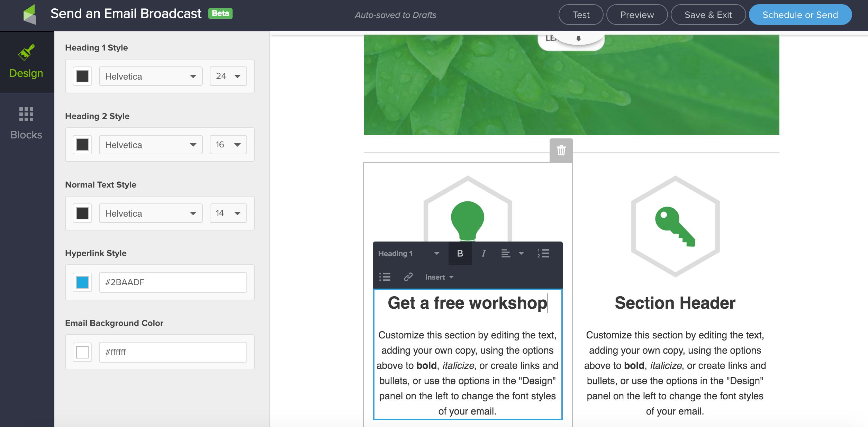This screenshot has width=868, height=427.
Task: Select the Design tab in sidebar
Action: coord(26,62)
